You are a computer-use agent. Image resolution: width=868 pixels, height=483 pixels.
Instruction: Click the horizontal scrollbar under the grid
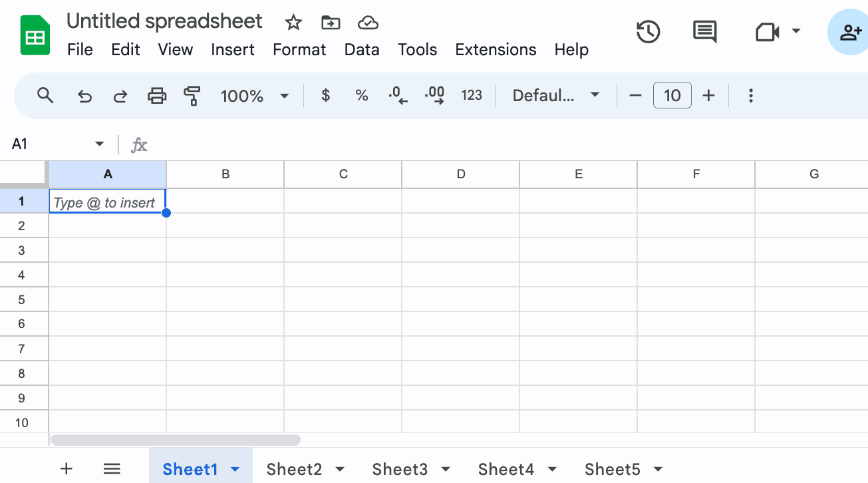[176, 440]
